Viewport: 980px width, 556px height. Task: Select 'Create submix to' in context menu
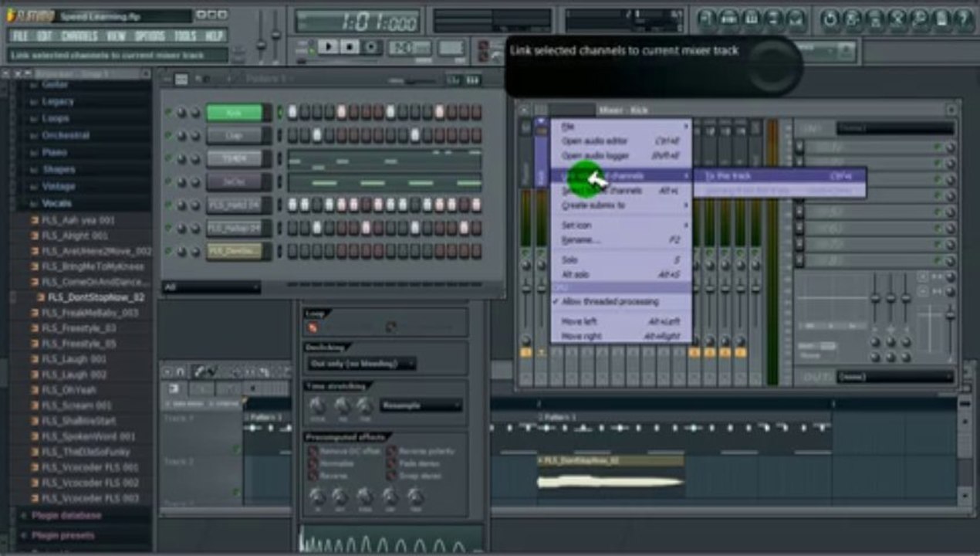[x=620, y=205]
